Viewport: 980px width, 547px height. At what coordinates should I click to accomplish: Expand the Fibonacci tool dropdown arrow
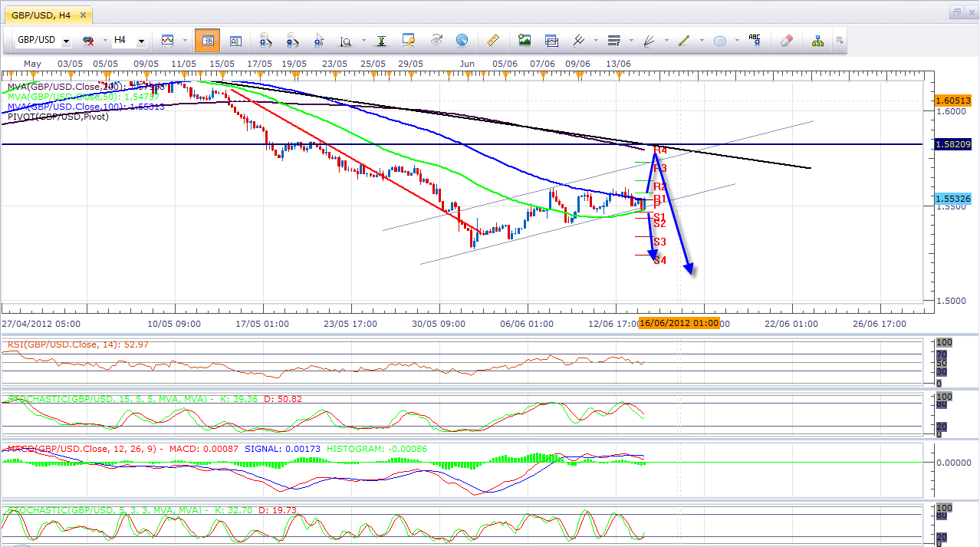click(x=630, y=41)
